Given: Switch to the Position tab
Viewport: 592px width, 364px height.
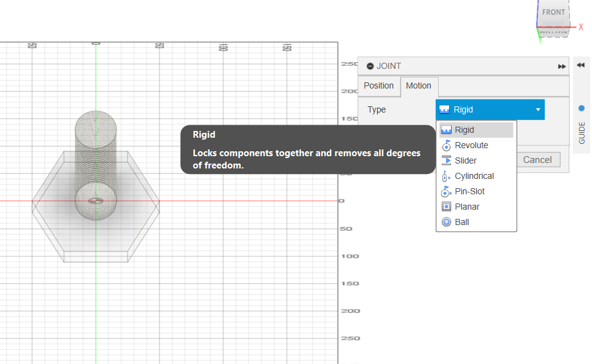Looking at the screenshot, I should [x=378, y=86].
